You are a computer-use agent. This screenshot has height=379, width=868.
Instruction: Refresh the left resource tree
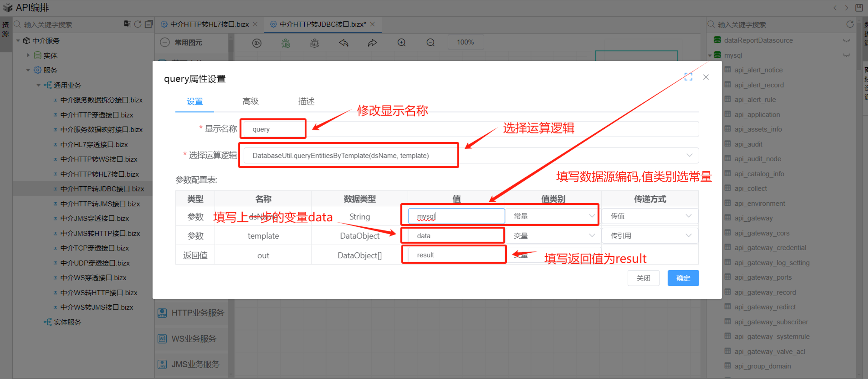[x=138, y=24]
